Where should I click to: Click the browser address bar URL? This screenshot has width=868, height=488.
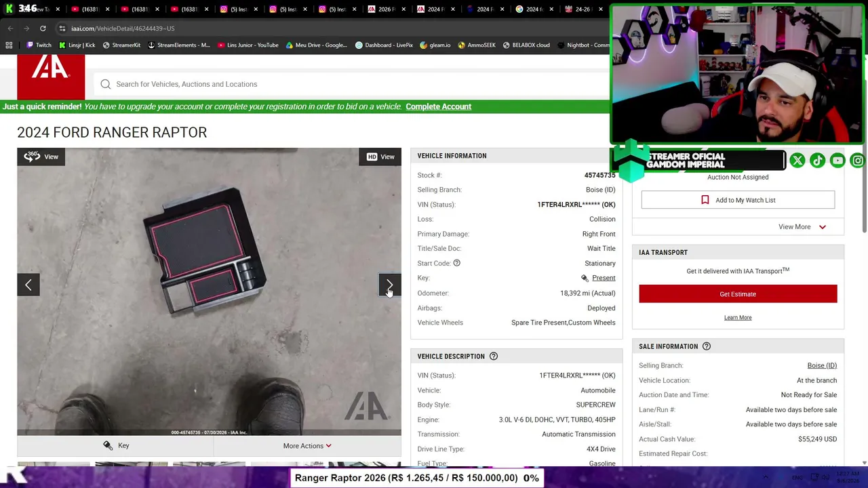pos(123,28)
